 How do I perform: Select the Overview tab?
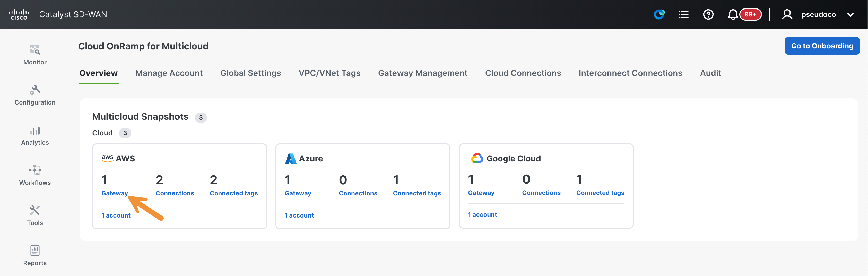[x=98, y=73]
